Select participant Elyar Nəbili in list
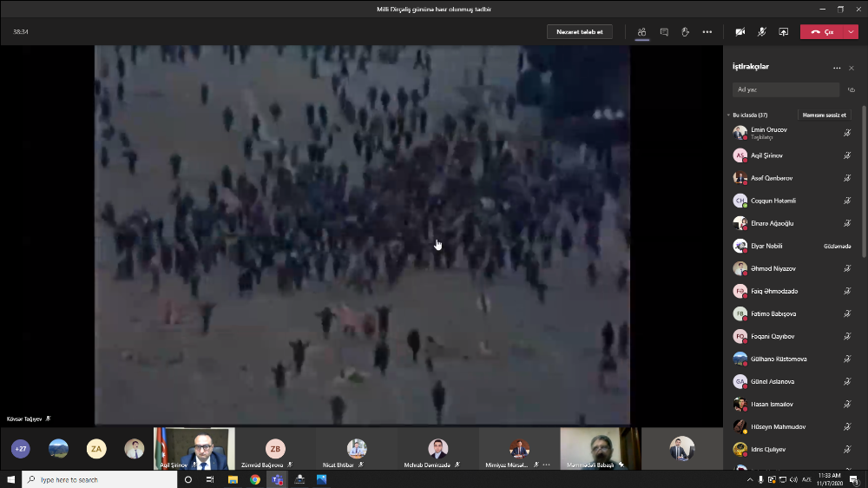 (792, 246)
